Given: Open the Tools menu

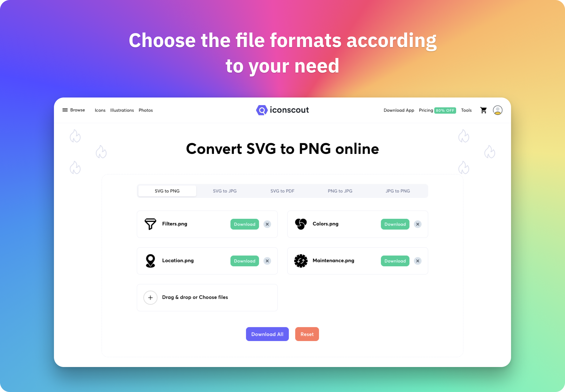Looking at the screenshot, I should coord(466,110).
